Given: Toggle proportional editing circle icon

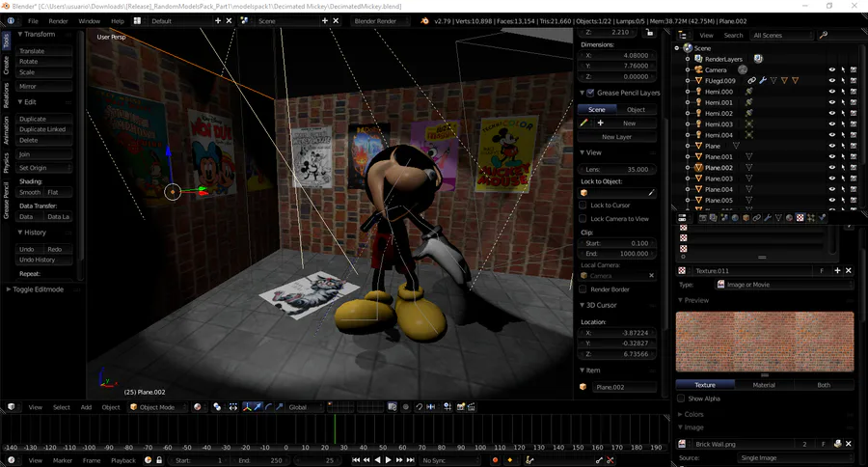Looking at the screenshot, I should pos(405,406).
